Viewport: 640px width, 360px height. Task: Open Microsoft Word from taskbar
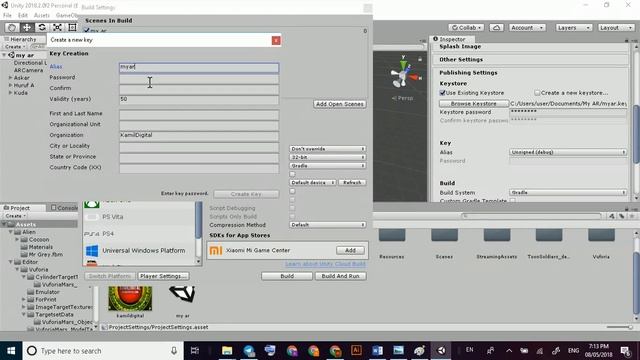pyautogui.click(x=378, y=351)
